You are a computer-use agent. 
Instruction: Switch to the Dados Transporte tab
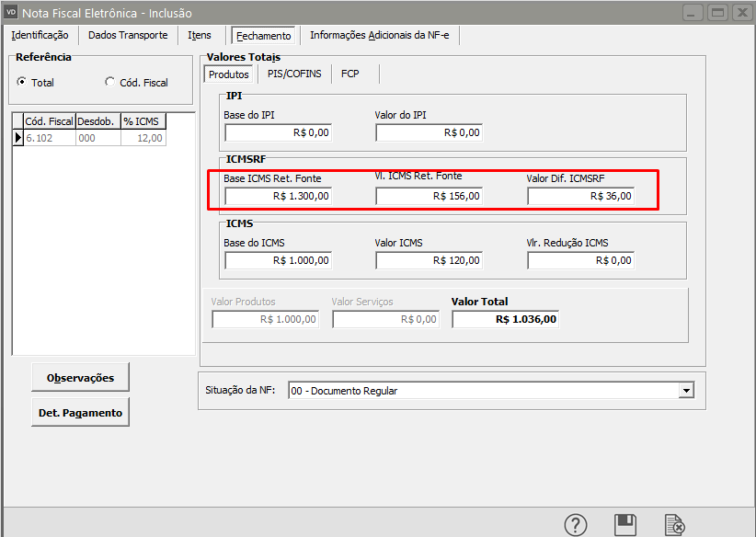tap(128, 35)
